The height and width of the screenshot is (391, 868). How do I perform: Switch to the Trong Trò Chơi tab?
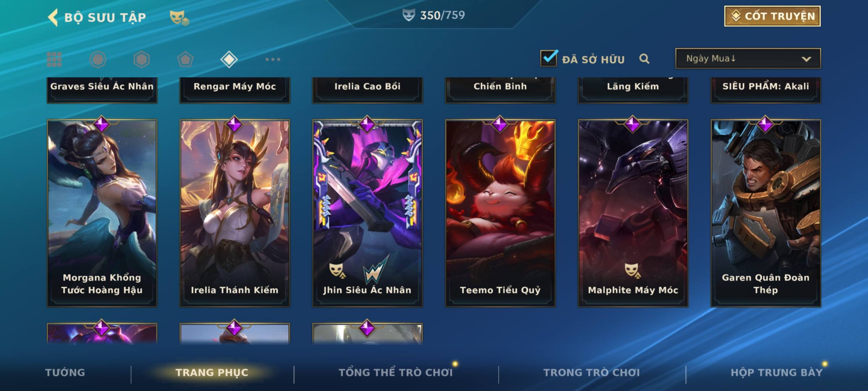coord(592,373)
